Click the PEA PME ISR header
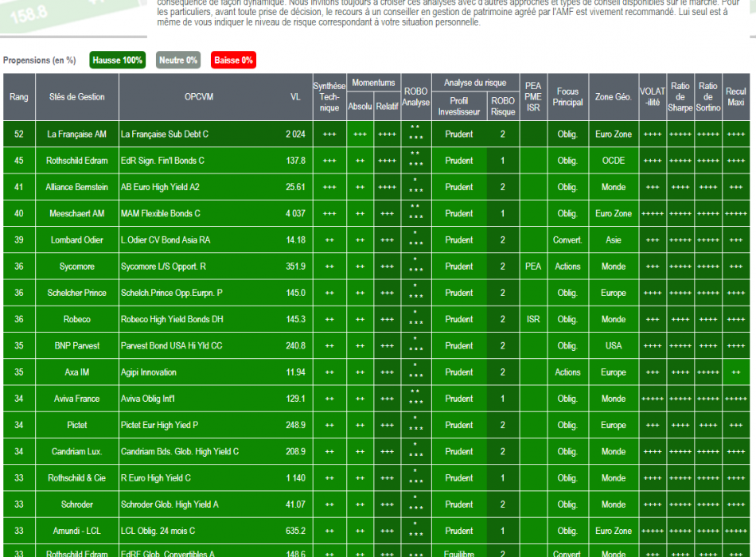 click(x=533, y=97)
